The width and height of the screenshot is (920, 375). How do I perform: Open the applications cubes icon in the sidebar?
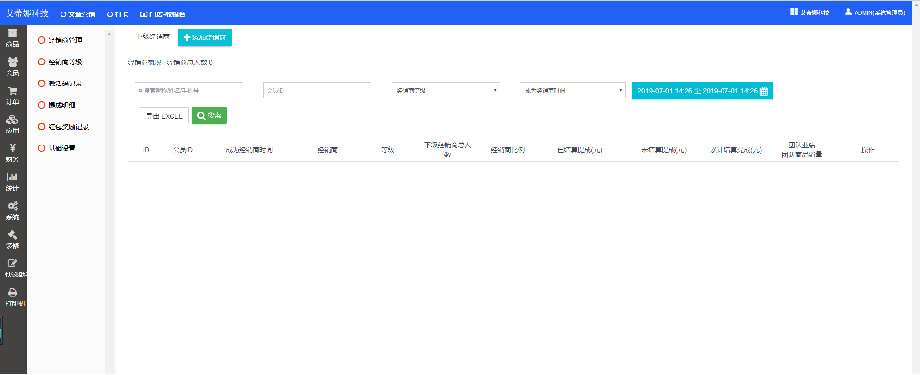(x=12, y=120)
